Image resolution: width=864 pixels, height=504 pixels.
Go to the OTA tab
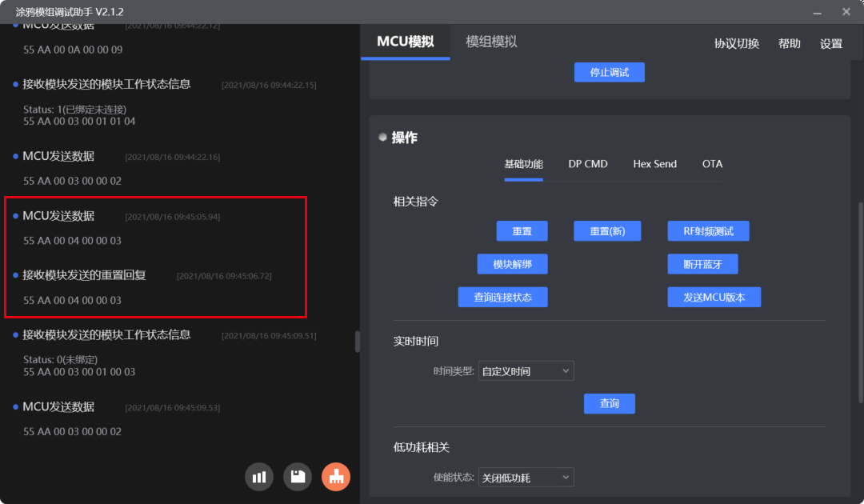click(712, 164)
